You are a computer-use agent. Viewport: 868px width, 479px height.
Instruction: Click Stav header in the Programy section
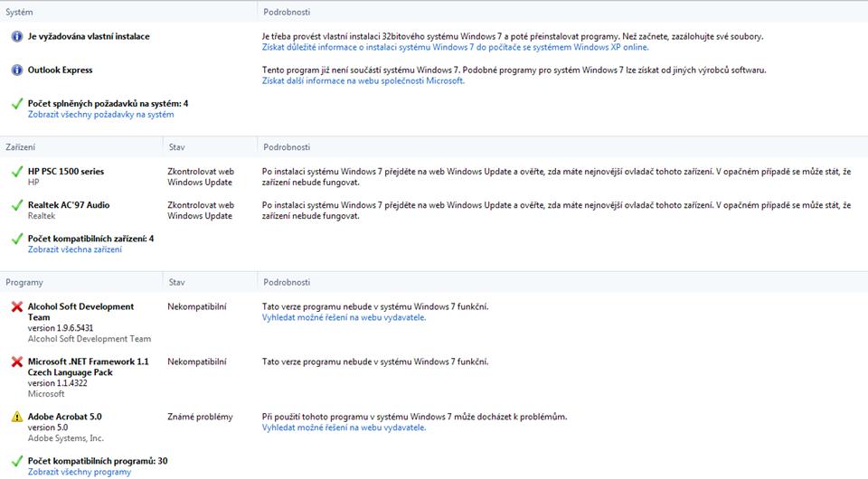point(176,282)
